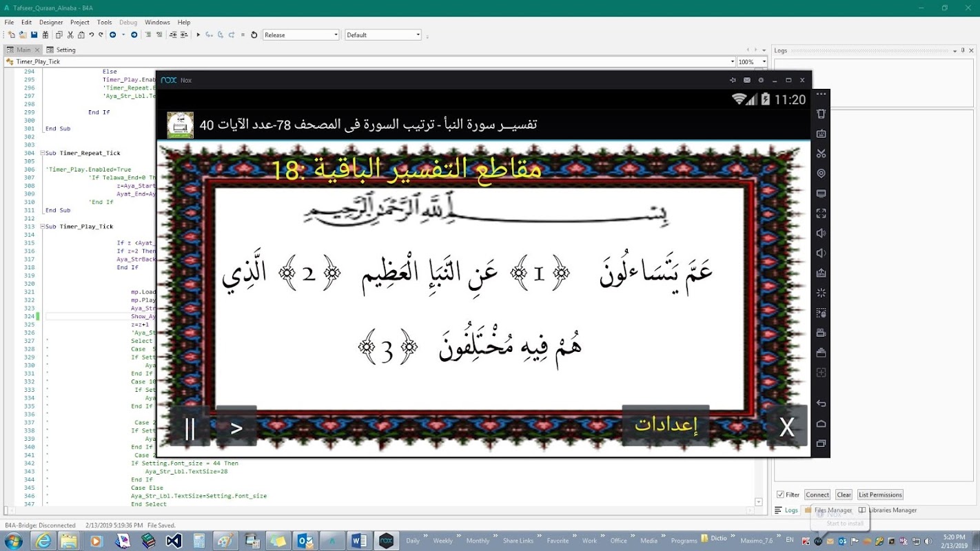Screen dimensions: 980x551
Task: Click the Connect button in Logs panel
Action: tap(817, 495)
